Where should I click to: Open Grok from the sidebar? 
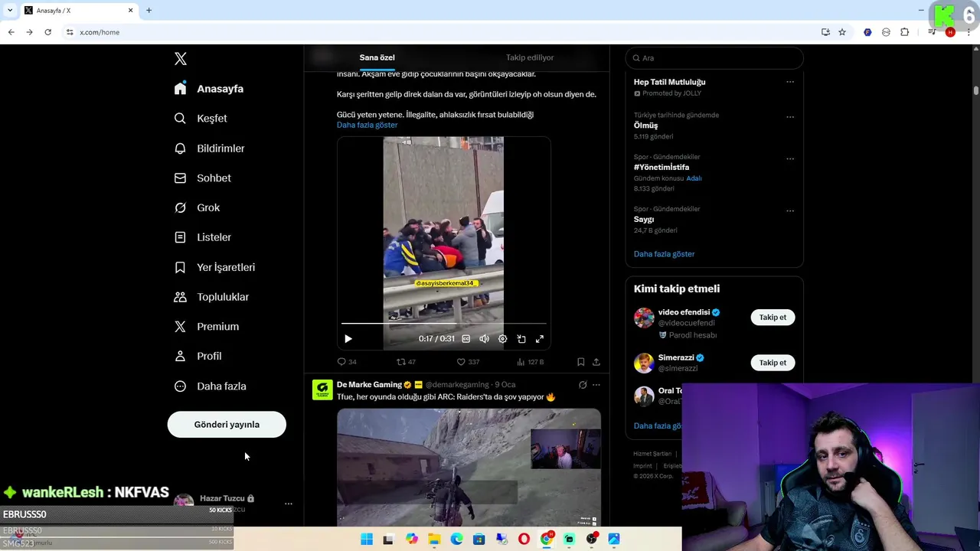[197, 207]
